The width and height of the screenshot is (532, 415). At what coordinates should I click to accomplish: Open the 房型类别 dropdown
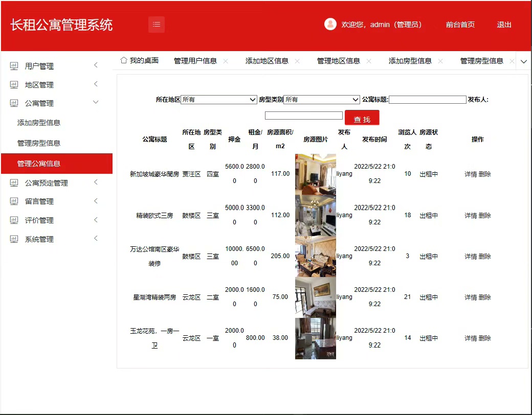click(x=322, y=99)
